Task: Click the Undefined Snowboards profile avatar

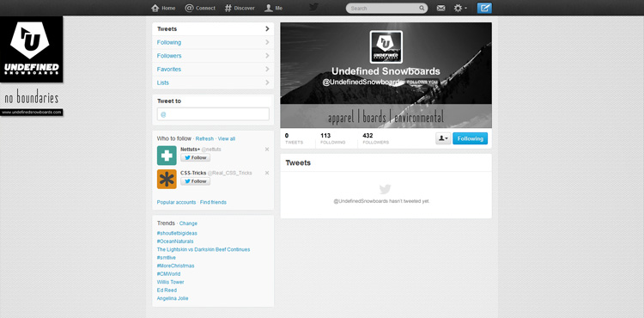Action: pyautogui.click(x=386, y=46)
